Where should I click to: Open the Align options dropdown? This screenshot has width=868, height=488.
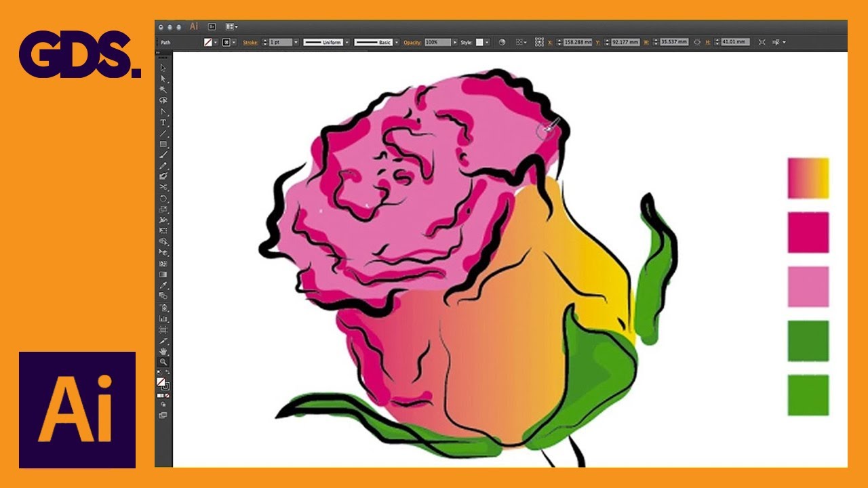(521, 42)
